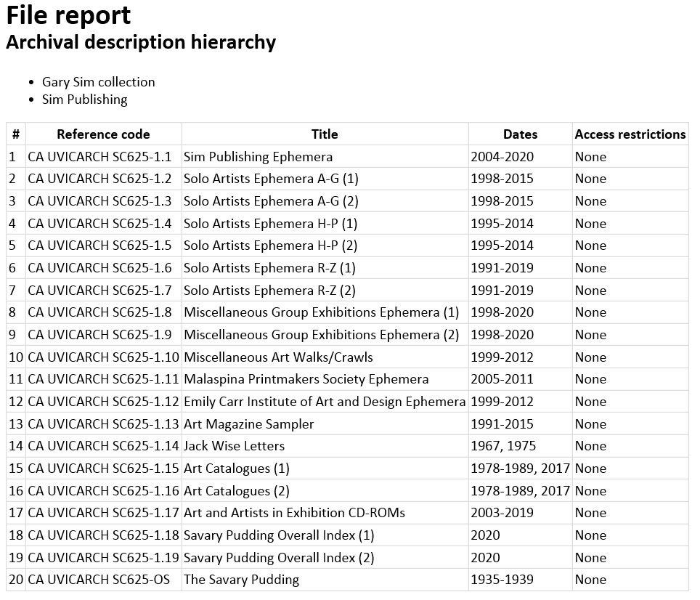Select reference code CA UVICARCH SC625-1.3
Viewport: 700px width, 600px height.
(99, 201)
